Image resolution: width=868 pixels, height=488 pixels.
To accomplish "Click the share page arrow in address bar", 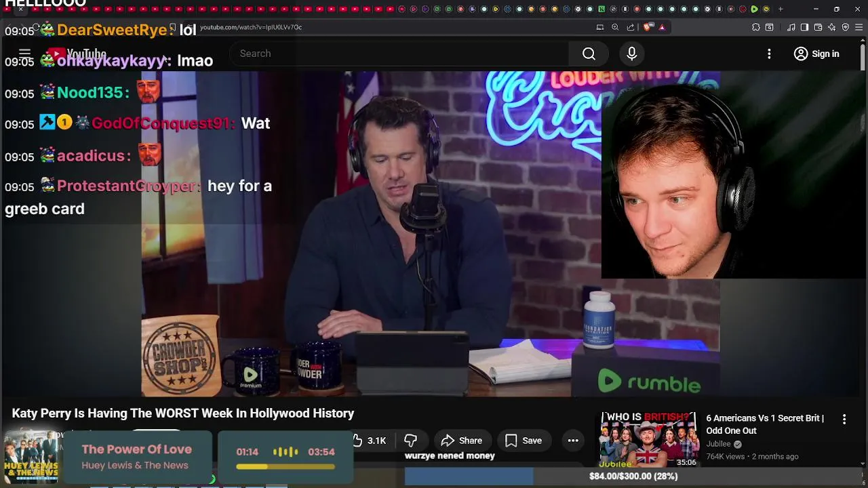I will coord(631,27).
